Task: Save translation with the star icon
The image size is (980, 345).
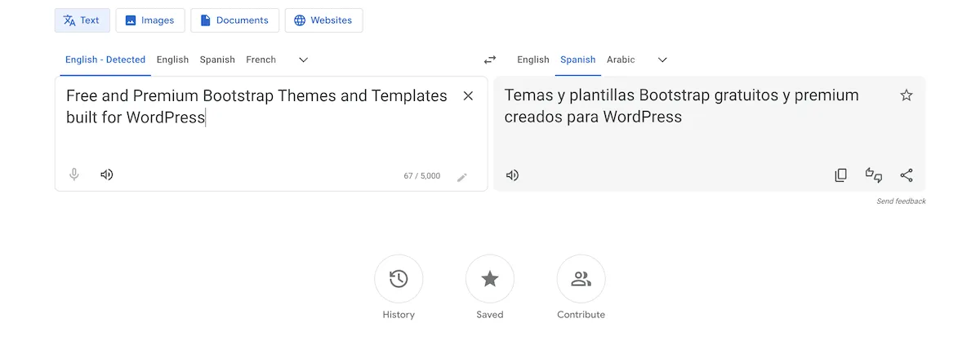Action: pos(906,95)
